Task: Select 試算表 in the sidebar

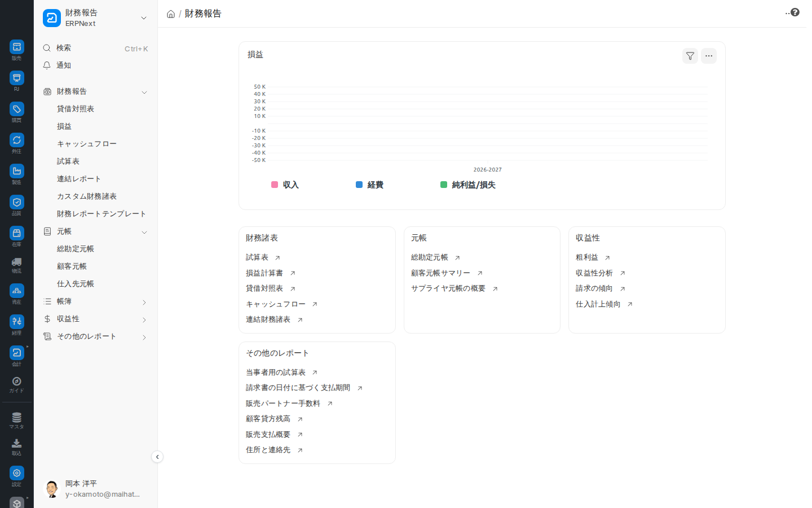Action: pos(68,161)
